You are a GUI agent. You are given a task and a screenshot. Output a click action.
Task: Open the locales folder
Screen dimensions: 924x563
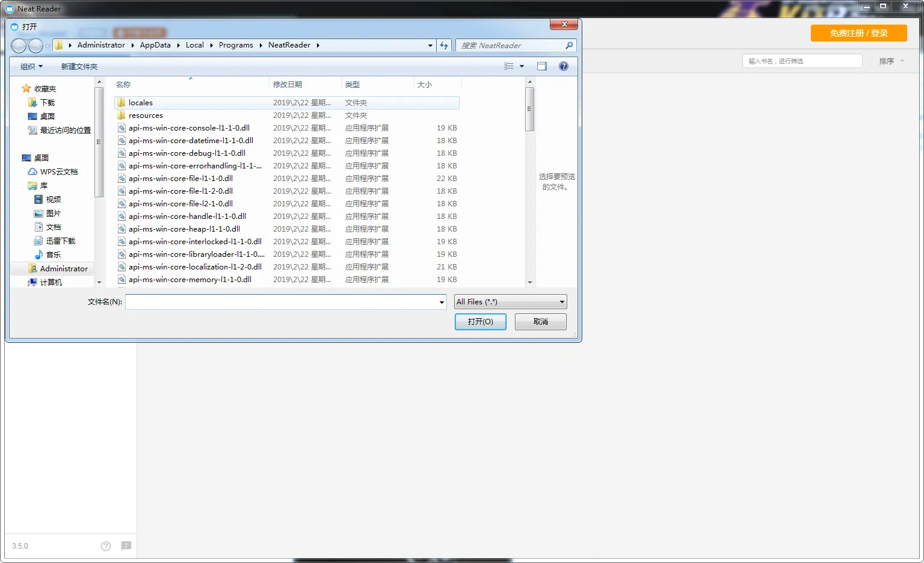pos(141,103)
